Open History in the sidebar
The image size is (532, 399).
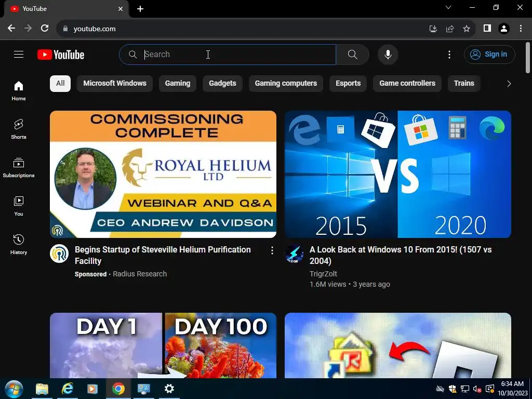coord(19,244)
